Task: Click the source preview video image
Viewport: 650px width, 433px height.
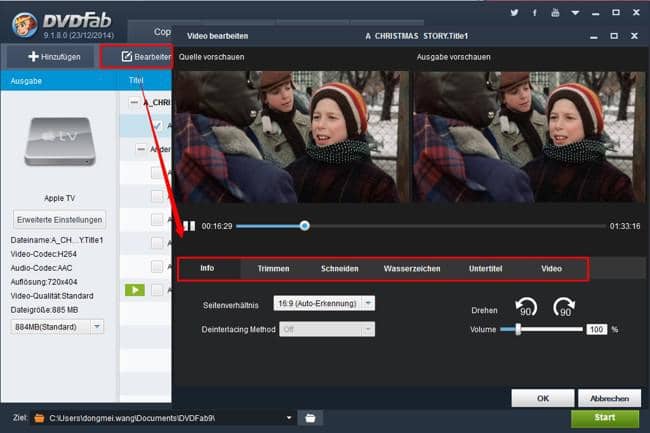Action: pyautogui.click(x=291, y=137)
